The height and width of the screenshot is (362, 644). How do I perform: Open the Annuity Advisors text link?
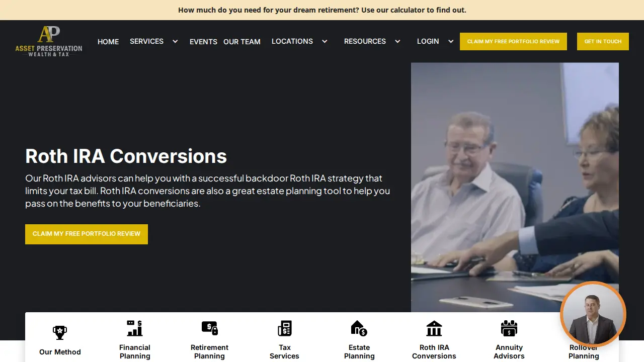[x=509, y=352]
